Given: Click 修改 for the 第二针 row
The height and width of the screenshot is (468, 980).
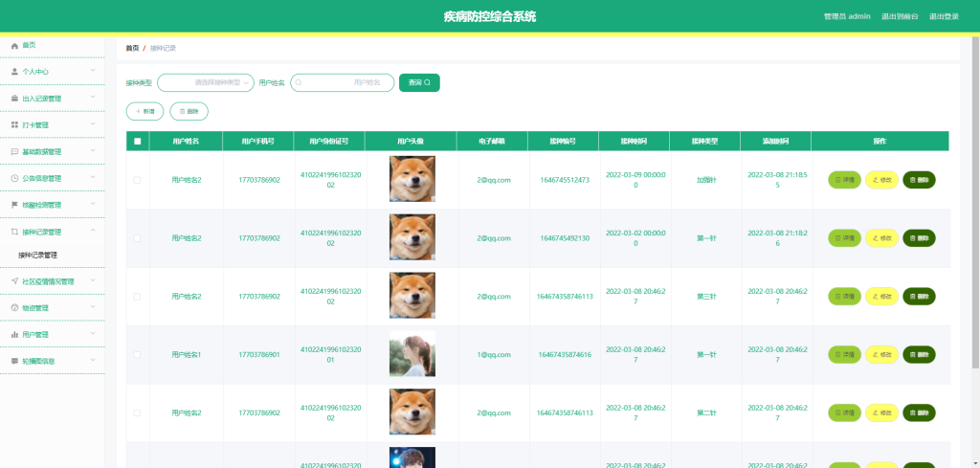Looking at the screenshot, I should (881, 413).
